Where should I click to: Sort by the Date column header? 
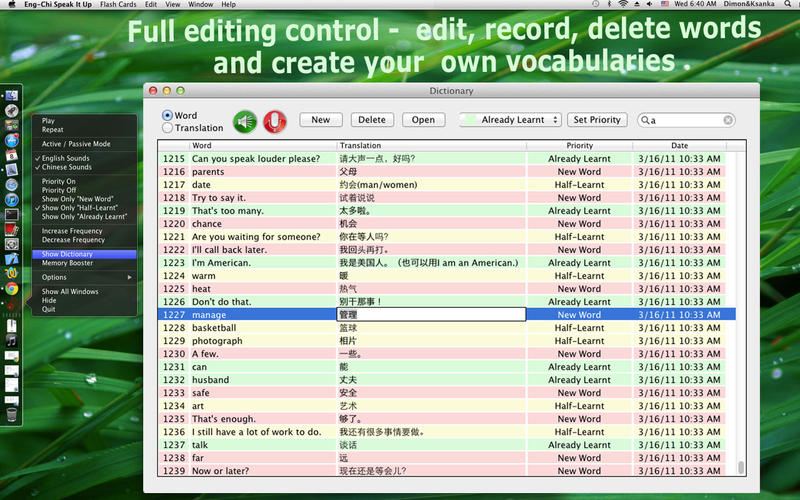coord(679,145)
